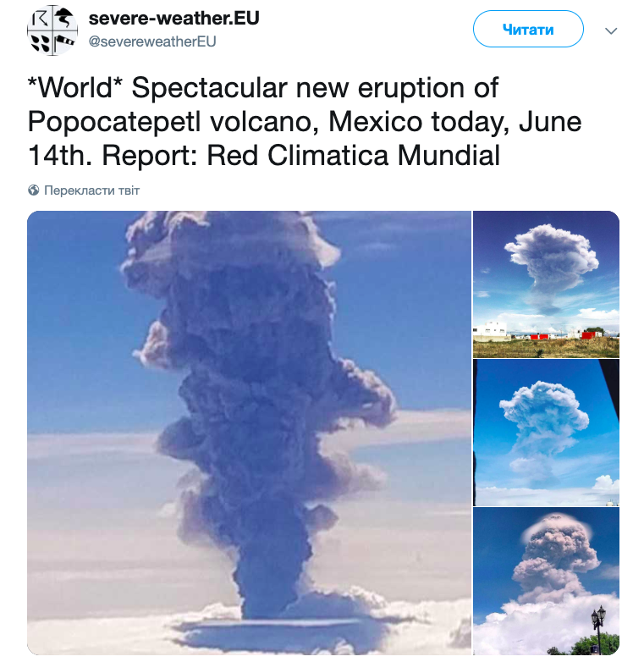Click the word June in the tweet
The height and width of the screenshot is (662, 644).
551,122
